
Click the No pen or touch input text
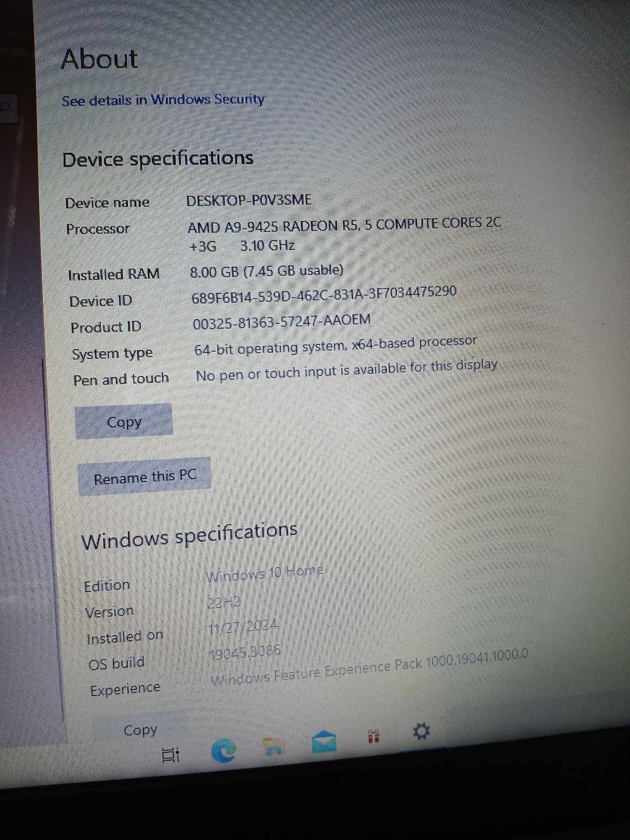tap(346, 370)
